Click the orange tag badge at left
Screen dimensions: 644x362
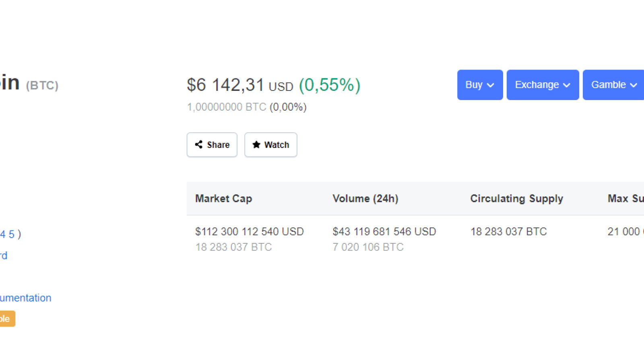7,319
